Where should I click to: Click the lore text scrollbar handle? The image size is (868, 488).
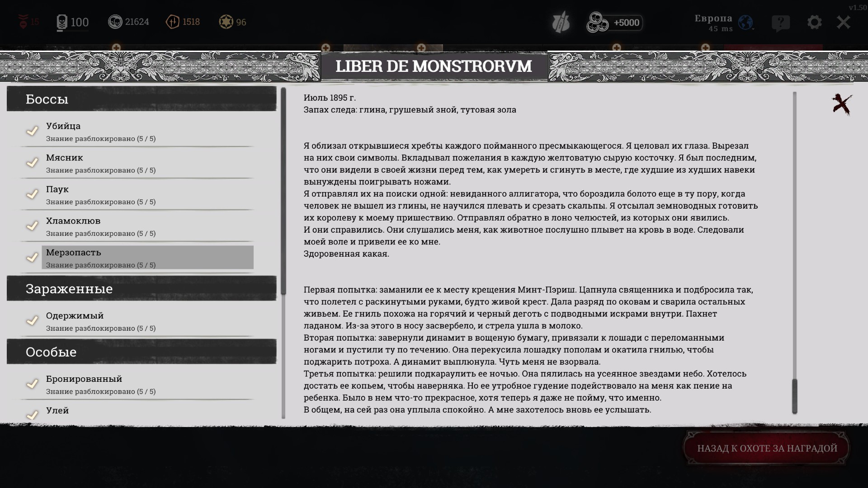pyautogui.click(x=794, y=395)
